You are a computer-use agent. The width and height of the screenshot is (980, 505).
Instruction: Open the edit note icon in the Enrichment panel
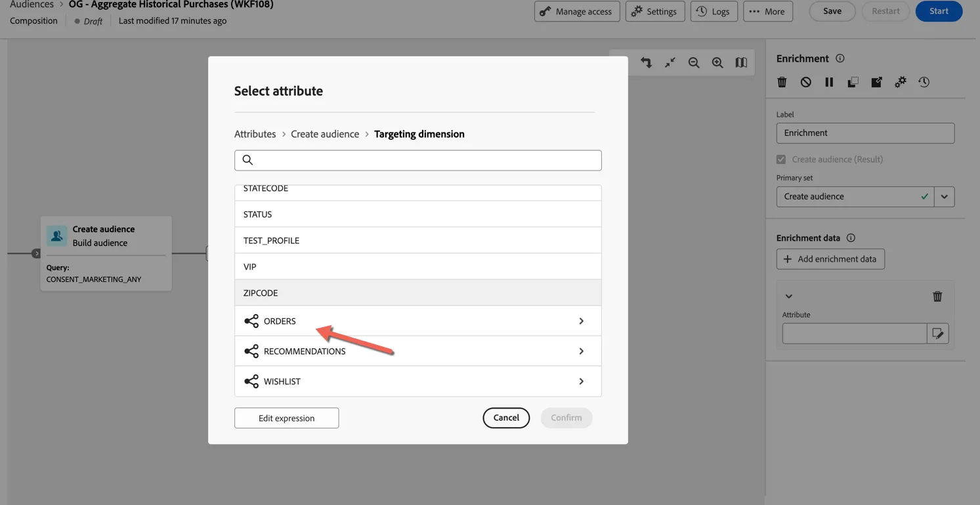[x=876, y=82]
